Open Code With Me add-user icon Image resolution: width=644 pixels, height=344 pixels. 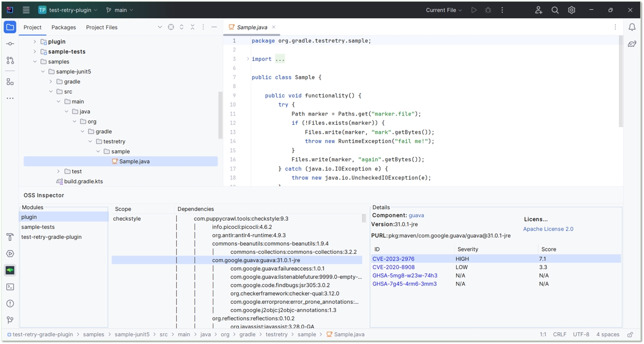538,10
